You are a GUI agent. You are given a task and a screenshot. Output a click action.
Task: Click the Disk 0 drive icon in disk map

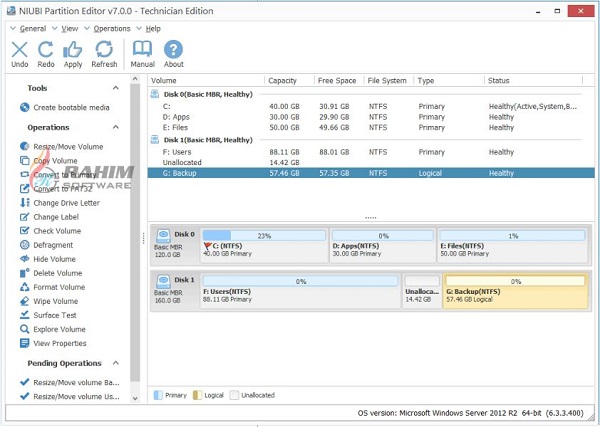coord(163,236)
